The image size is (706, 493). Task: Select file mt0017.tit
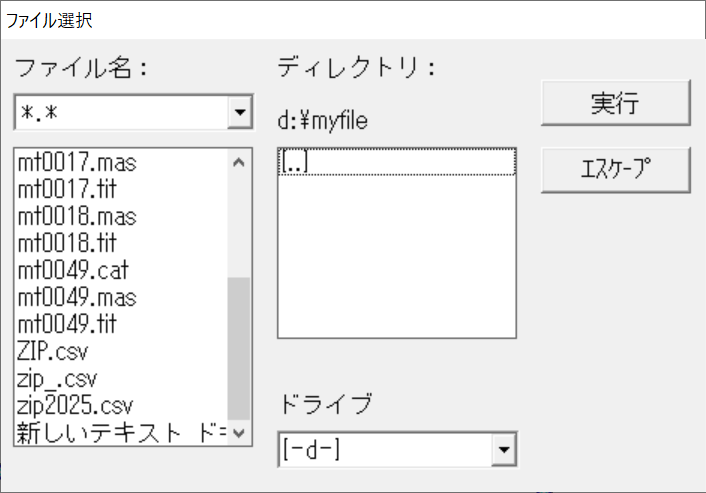click(x=68, y=189)
